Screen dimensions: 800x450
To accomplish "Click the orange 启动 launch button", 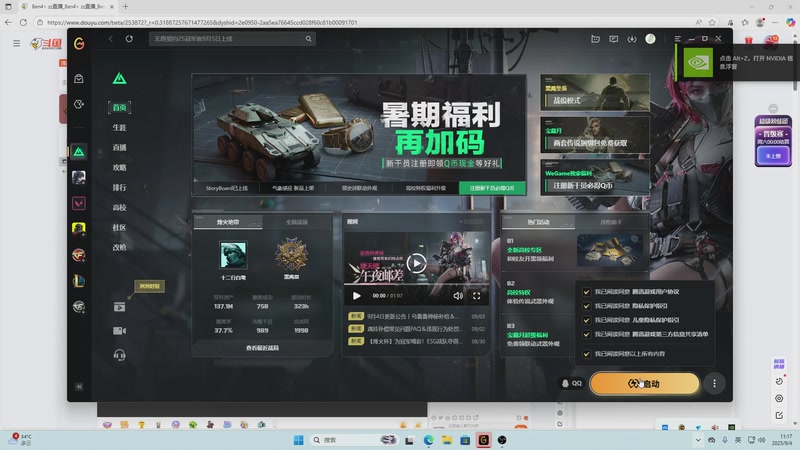I will pyautogui.click(x=644, y=384).
